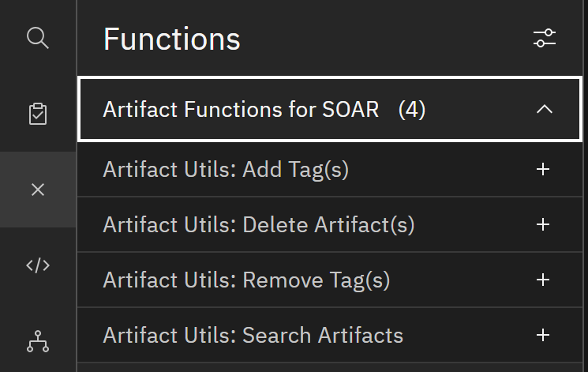Click the (4) count on the SOAR group
588x372 pixels.
pos(412,110)
